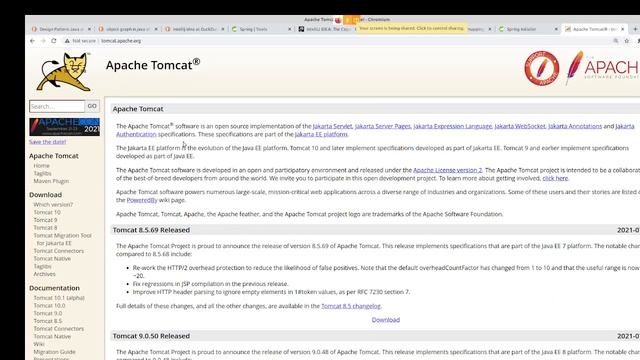This screenshot has width=640, height=360.
Task: Open the Migration Guide link
Action: (54, 352)
